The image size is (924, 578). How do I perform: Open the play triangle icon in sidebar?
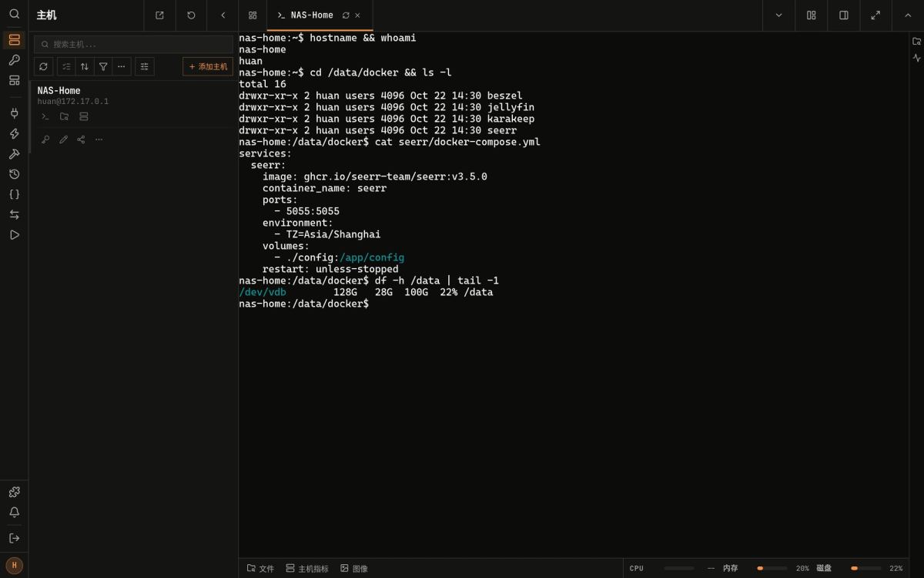pos(14,234)
